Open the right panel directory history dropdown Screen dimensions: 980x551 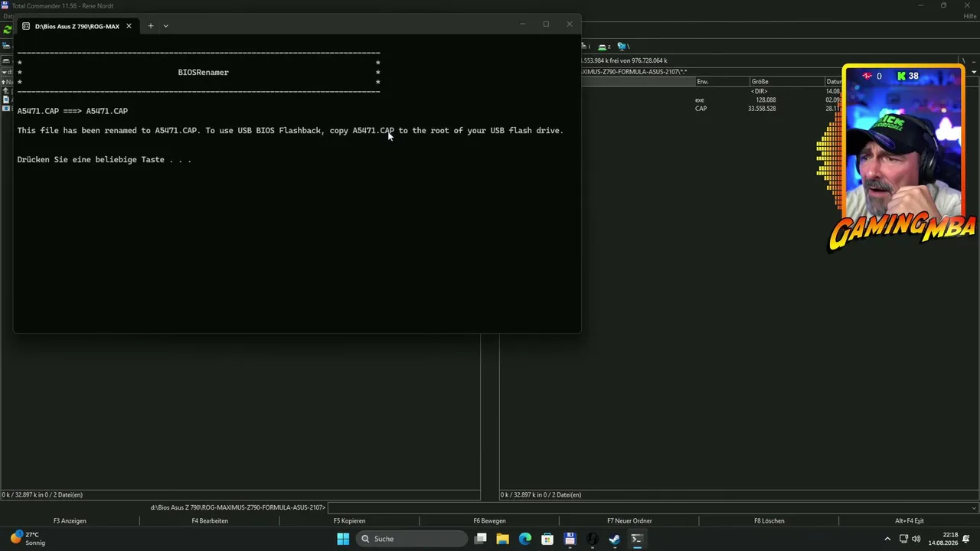[x=974, y=72]
